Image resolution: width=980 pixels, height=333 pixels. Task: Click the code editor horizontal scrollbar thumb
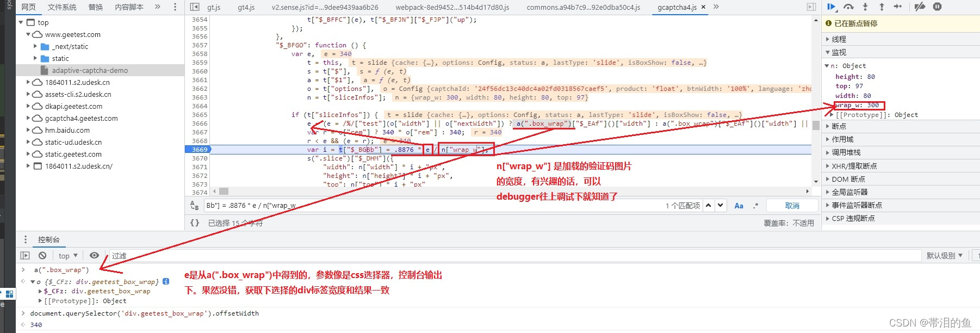click(x=224, y=191)
